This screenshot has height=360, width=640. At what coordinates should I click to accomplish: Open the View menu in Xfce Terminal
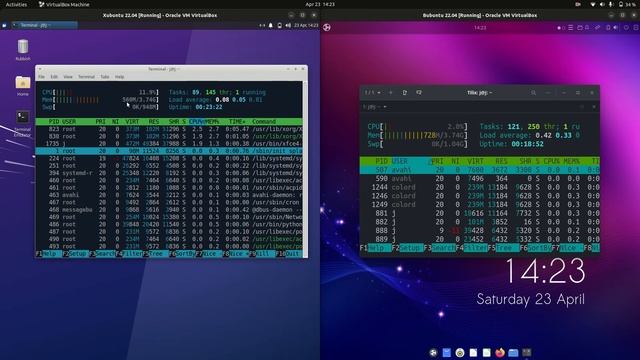68,77
